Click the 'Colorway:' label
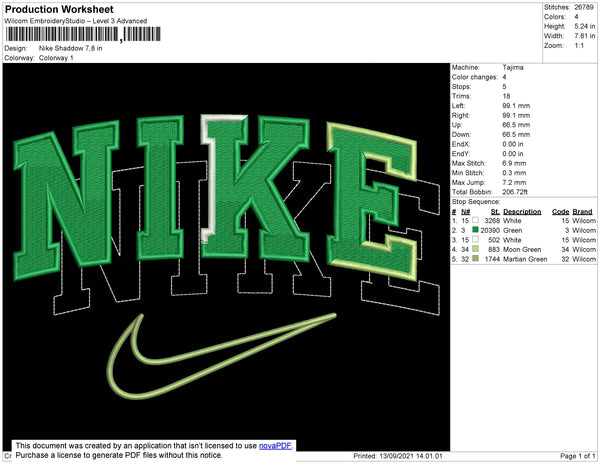Viewport: 600px width, 464px height. tap(19, 58)
